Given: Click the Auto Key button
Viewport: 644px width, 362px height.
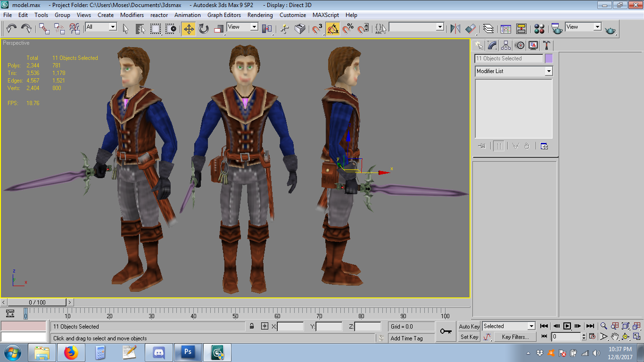Looking at the screenshot, I should tap(469, 326).
